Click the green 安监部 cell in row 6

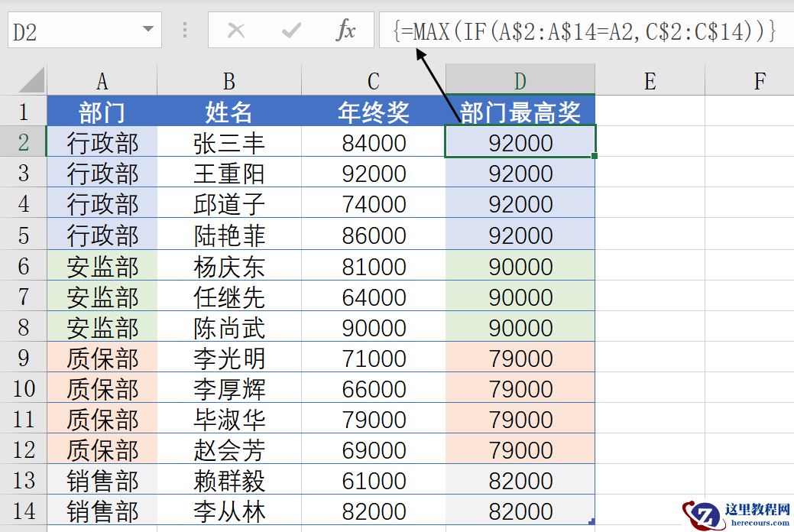click(x=102, y=266)
